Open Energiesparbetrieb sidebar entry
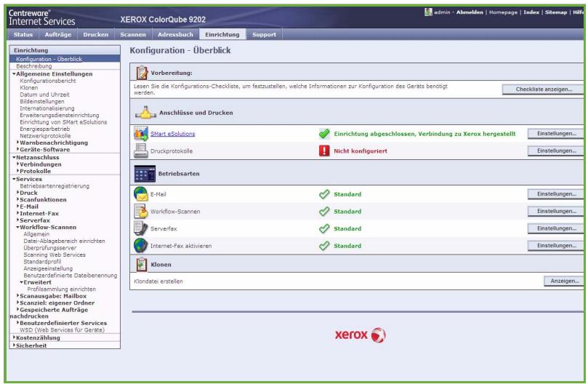The height and width of the screenshot is (384, 588). pyautogui.click(x=44, y=129)
